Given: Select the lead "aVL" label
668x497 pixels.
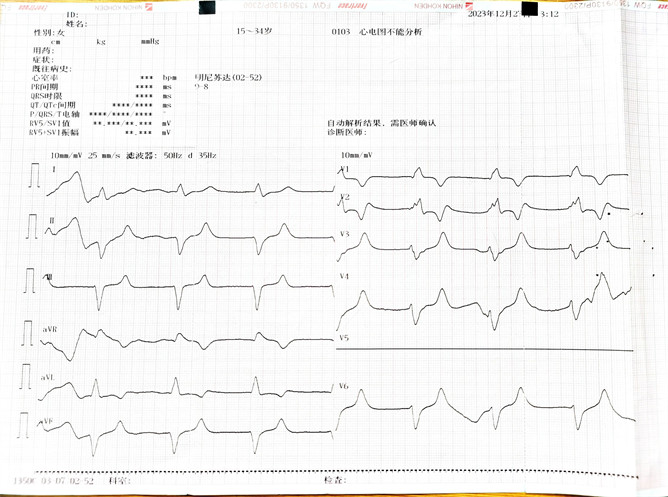Looking at the screenshot, I should click(47, 378).
